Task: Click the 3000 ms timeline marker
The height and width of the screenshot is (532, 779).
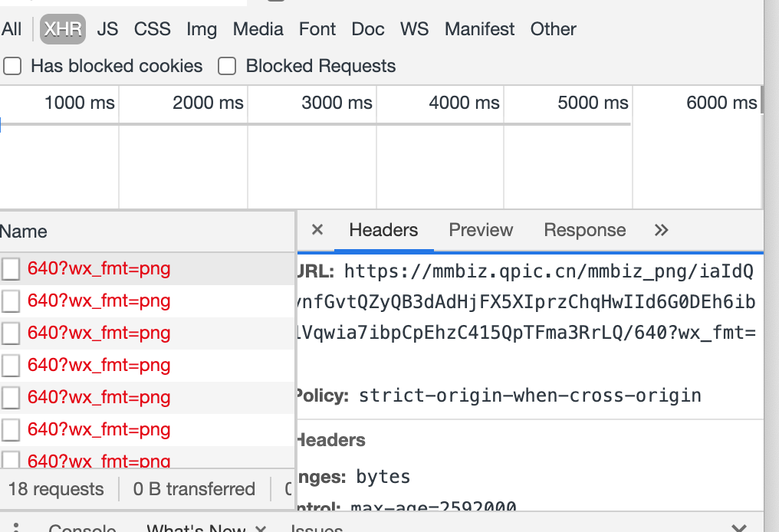Action: (x=337, y=103)
